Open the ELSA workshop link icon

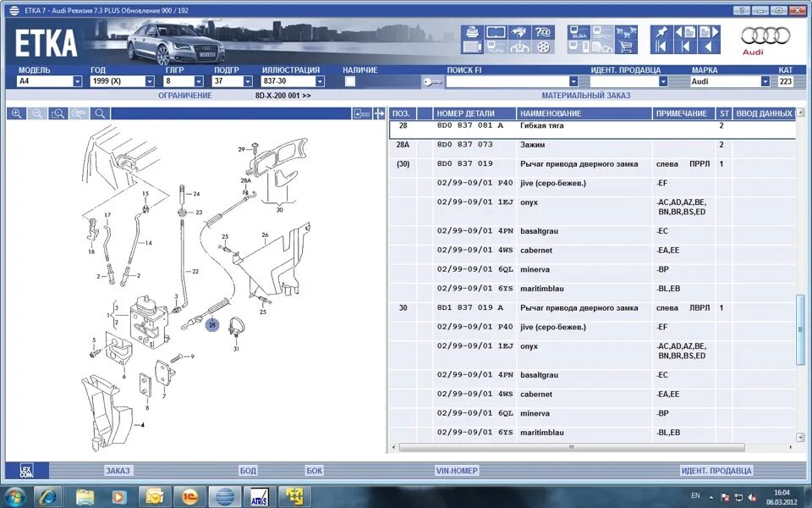579,32
